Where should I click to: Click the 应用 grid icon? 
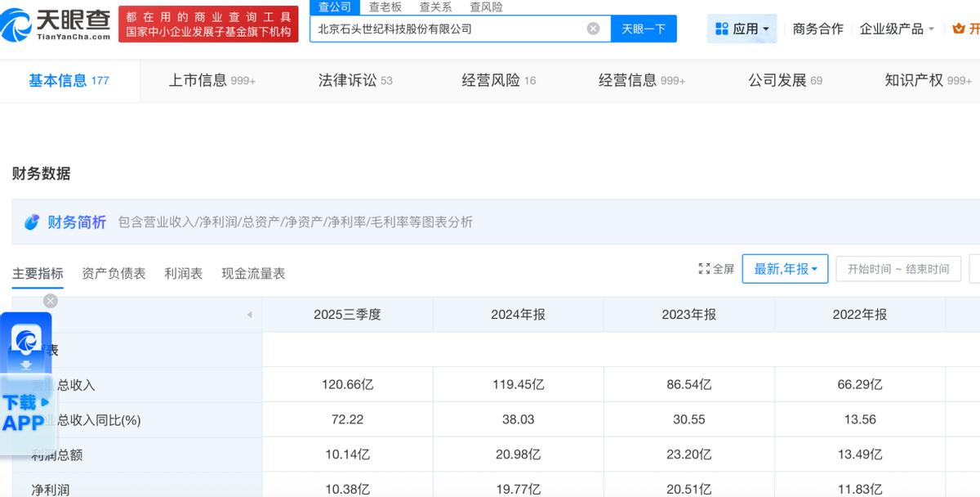[x=721, y=29]
